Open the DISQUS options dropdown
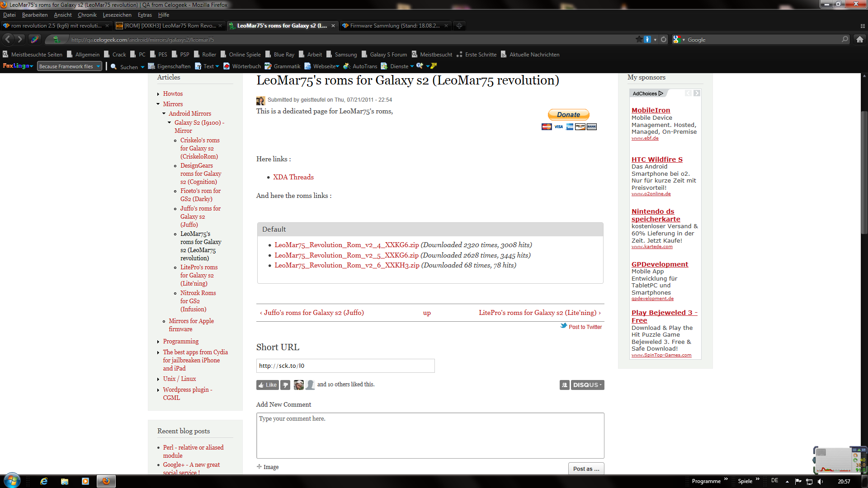 (x=587, y=385)
